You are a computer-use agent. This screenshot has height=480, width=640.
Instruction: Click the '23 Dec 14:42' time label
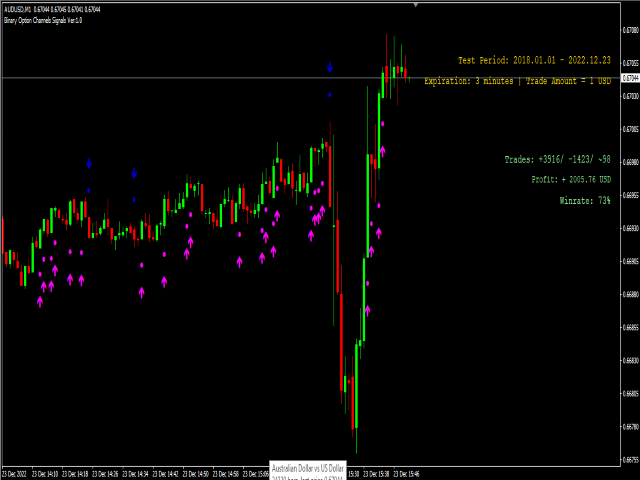coord(166,474)
